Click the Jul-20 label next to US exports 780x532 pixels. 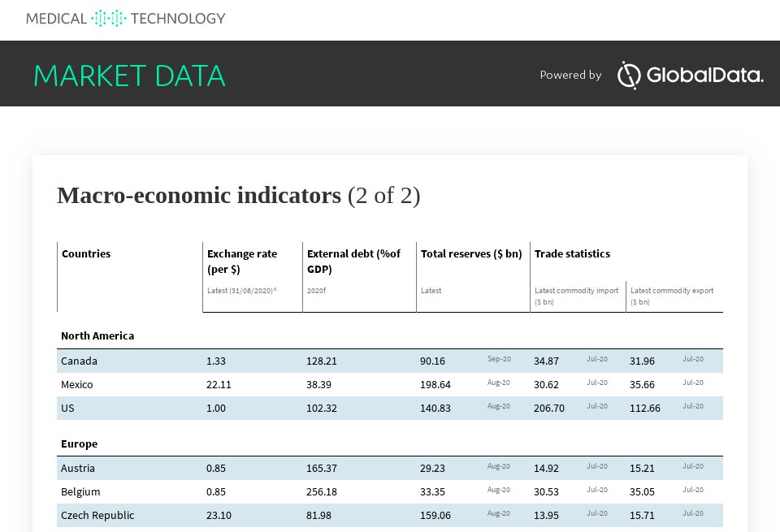pyautogui.click(x=693, y=405)
